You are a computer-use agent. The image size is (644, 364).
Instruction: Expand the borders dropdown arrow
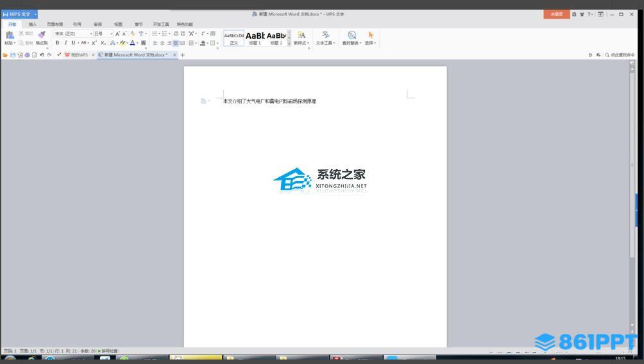click(x=217, y=43)
